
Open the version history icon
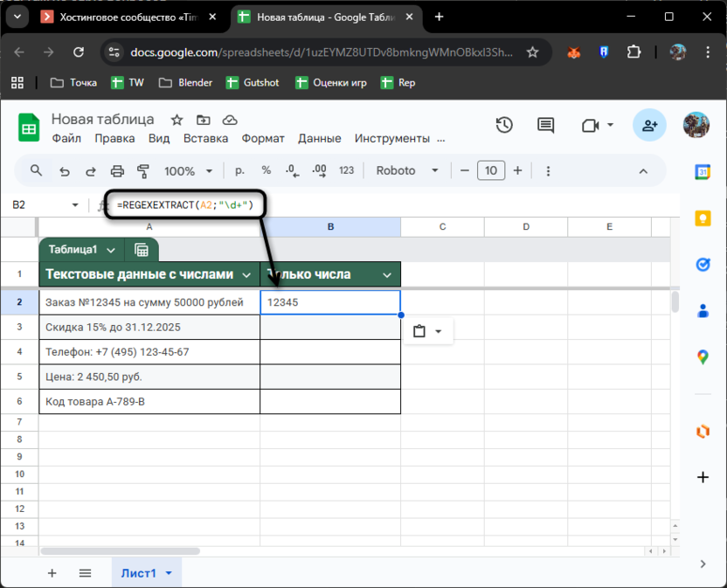504,125
